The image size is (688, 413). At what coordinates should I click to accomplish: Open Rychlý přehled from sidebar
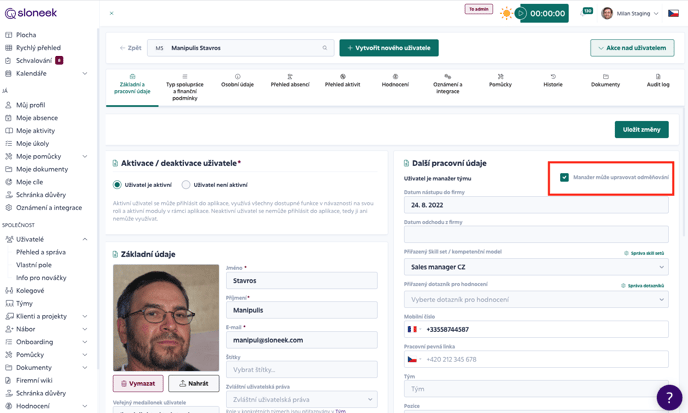tap(38, 47)
